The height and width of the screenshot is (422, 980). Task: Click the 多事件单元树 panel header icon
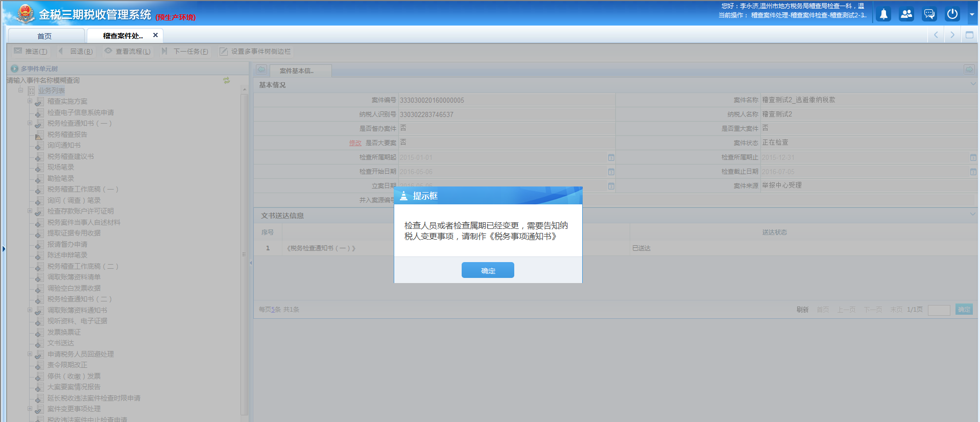point(14,68)
